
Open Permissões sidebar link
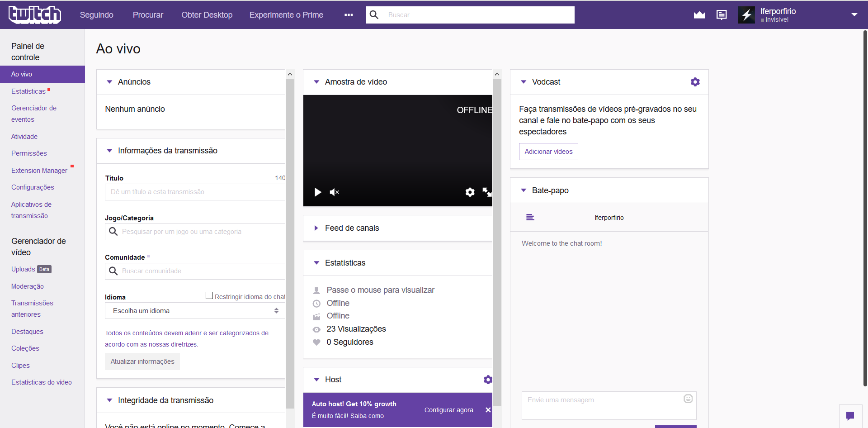pos(29,153)
